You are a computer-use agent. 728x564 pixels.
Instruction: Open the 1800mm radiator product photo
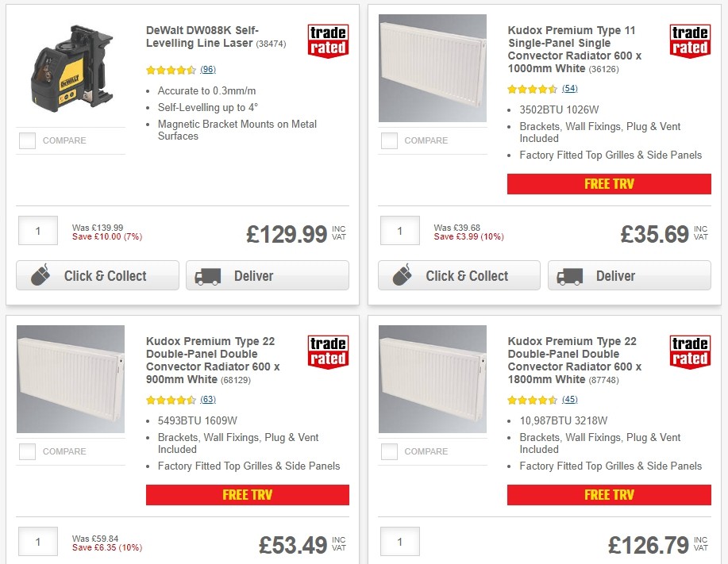pos(432,378)
